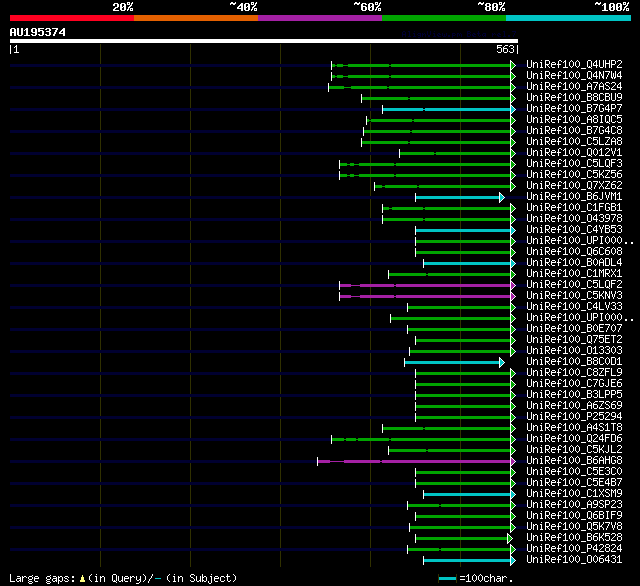Click the cyan alignment bar for UniRef100_B8C0D1
640x586 pixels.
coord(454,362)
